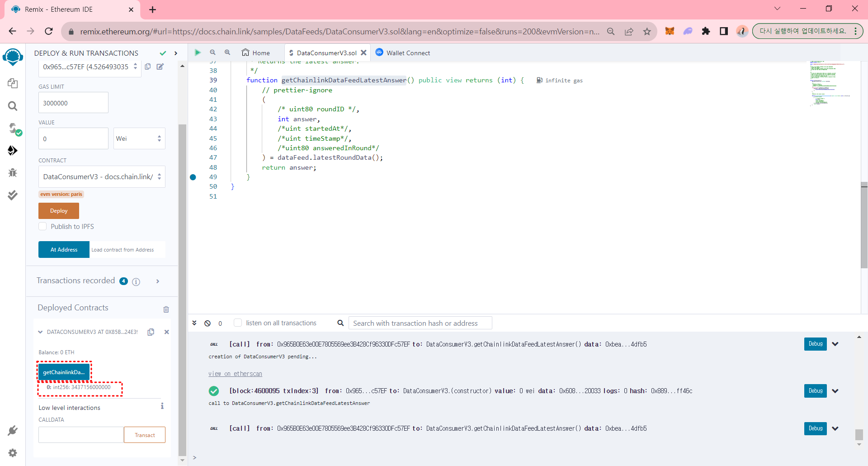The width and height of the screenshot is (868, 466).
Task: Collapse the Deploy & Run side panel
Action: click(176, 53)
